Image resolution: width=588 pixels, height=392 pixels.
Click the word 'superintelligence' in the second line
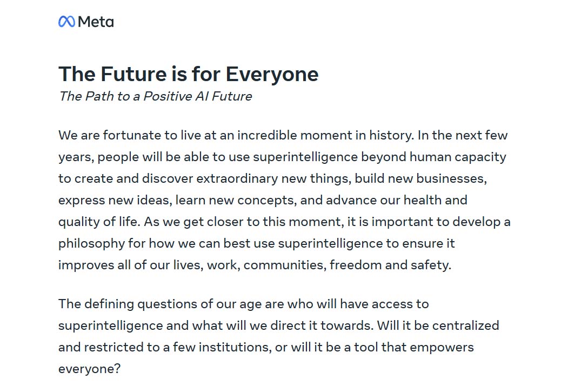[305, 157]
